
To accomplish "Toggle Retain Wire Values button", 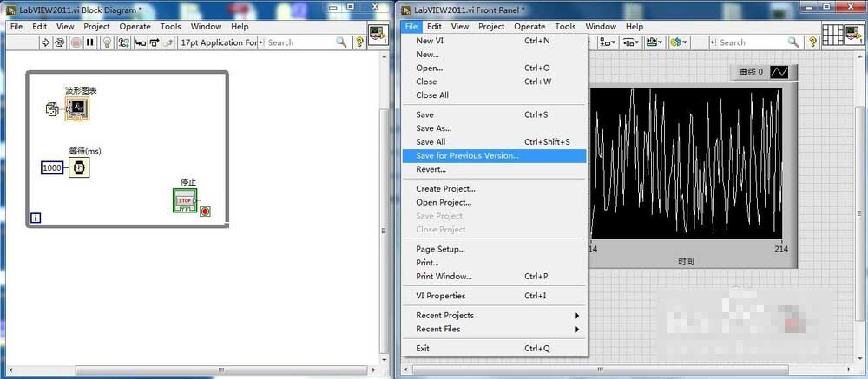I will 124,42.
